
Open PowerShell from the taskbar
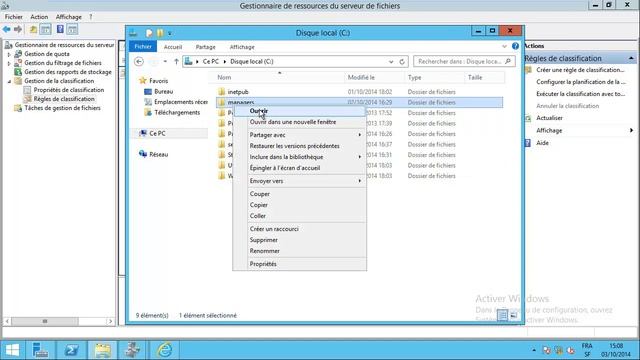coord(71,350)
